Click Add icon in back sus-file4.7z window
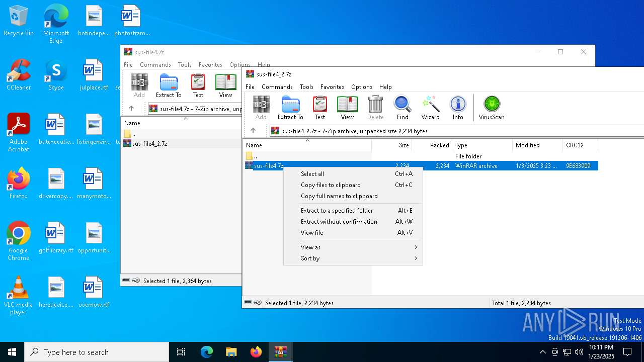Image resolution: width=644 pixels, height=362 pixels. pyautogui.click(x=139, y=86)
